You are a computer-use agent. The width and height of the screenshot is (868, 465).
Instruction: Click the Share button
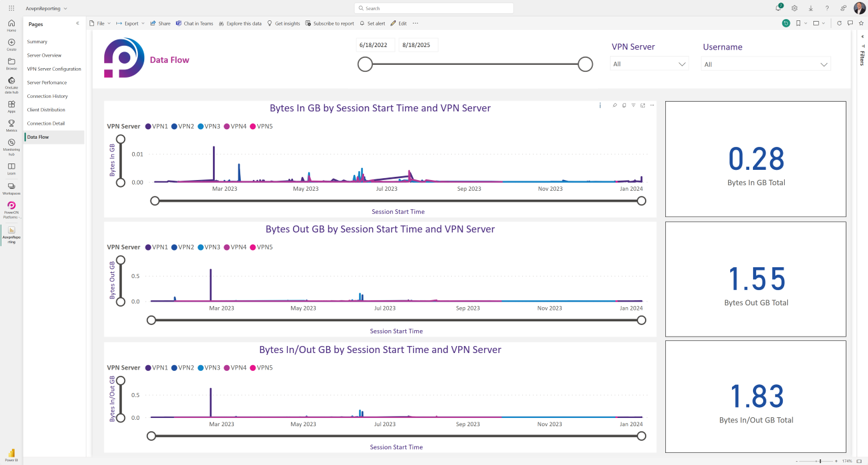point(160,24)
